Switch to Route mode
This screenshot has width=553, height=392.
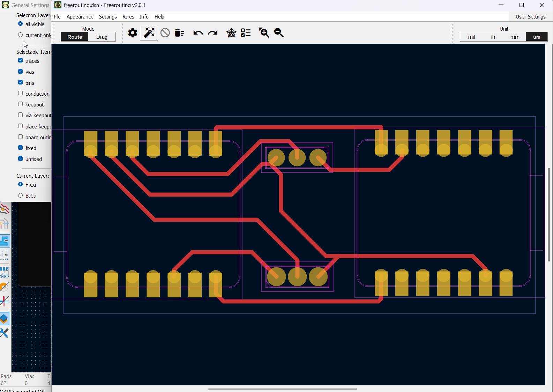tap(75, 37)
